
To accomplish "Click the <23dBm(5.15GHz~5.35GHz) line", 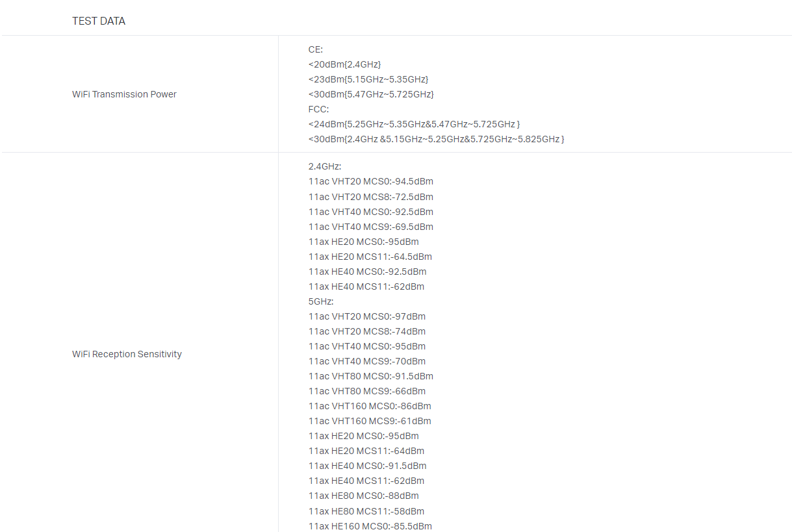I will point(368,79).
